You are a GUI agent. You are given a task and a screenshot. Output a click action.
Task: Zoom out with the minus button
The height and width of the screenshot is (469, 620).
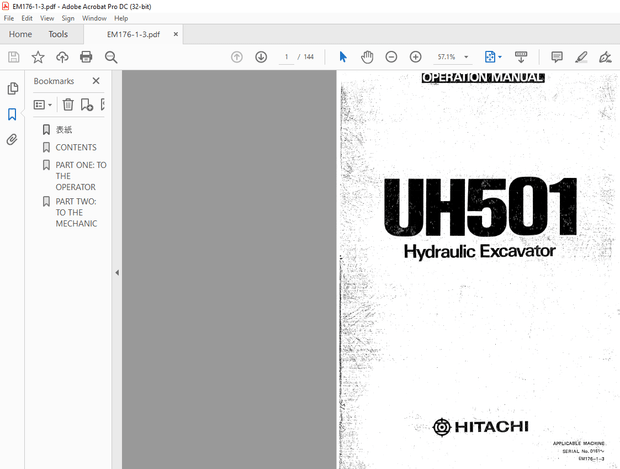point(391,57)
